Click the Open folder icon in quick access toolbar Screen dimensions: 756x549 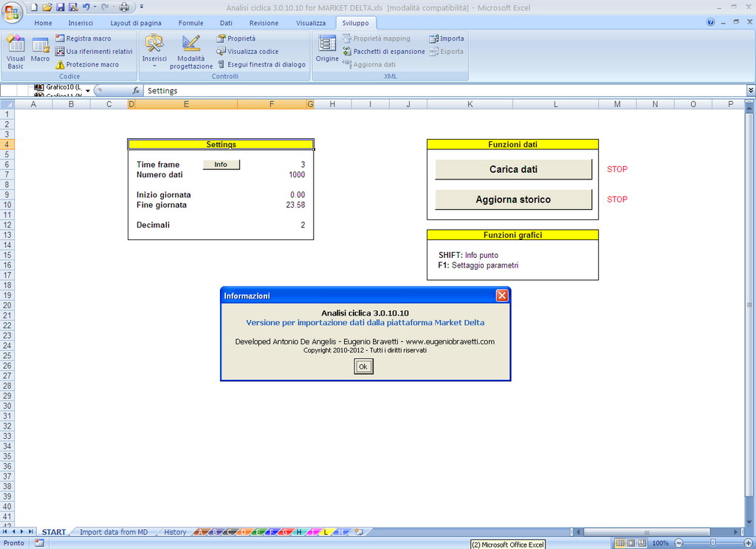pyautogui.click(x=47, y=7)
